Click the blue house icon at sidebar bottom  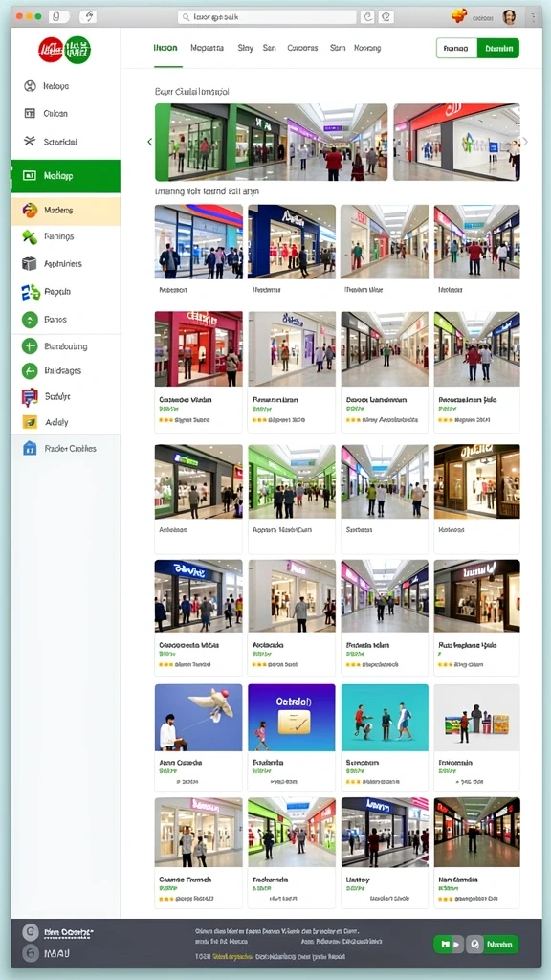(30, 448)
